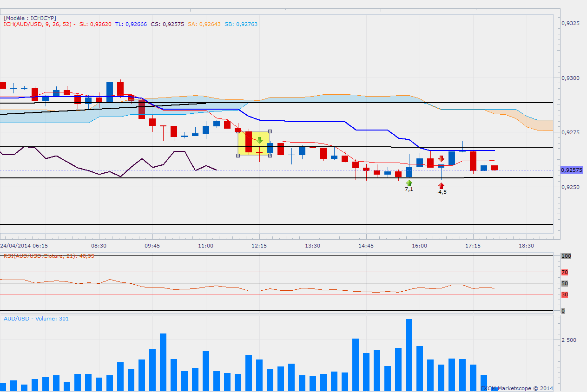Click the red up arrow above -4,5
587x392 pixels.
click(x=441, y=185)
